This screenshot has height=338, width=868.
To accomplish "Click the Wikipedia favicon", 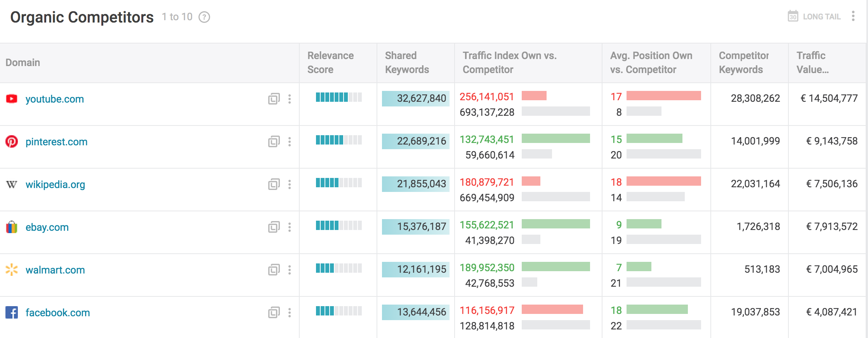I will coord(12,184).
